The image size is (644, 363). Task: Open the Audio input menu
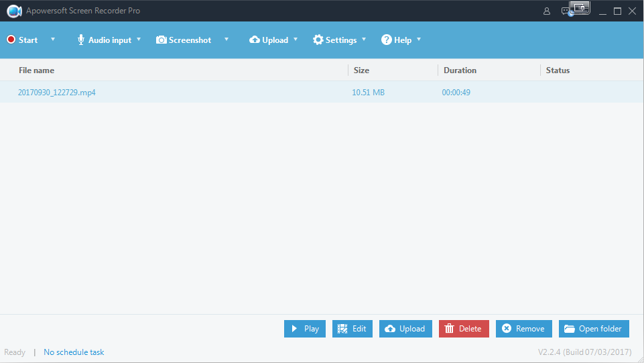[105, 40]
